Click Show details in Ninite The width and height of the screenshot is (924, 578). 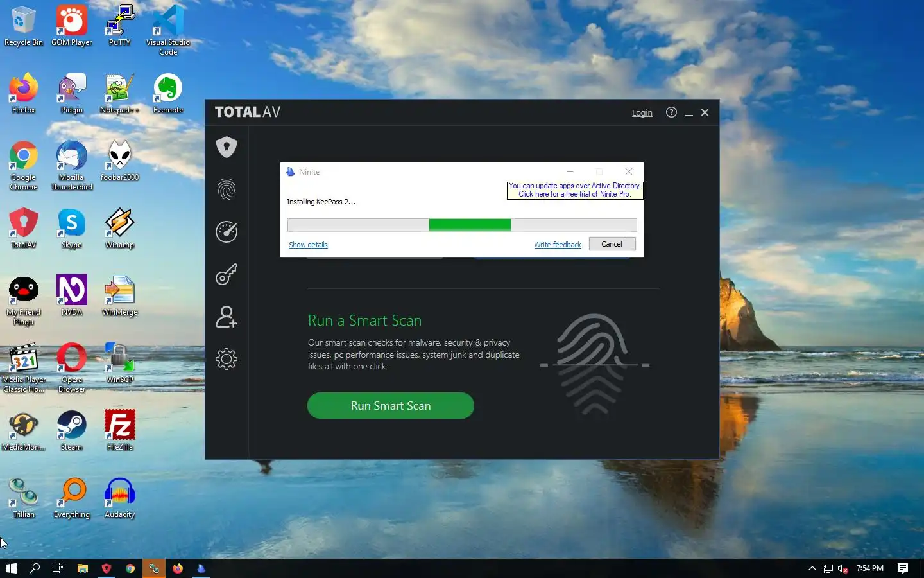coord(308,245)
